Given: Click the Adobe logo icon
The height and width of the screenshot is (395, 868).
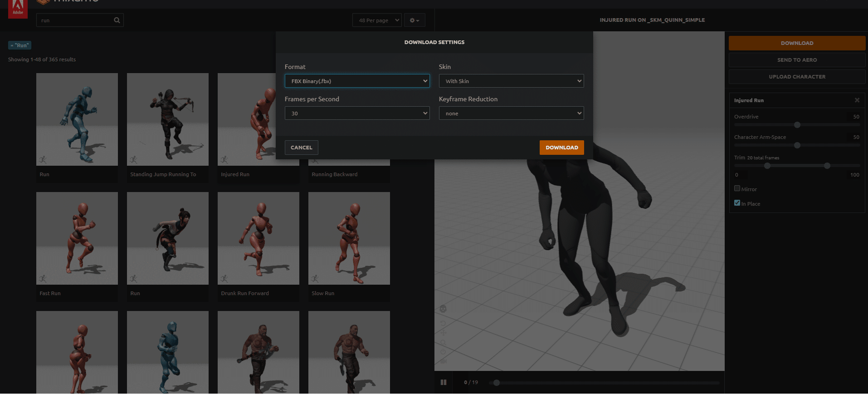Looking at the screenshot, I should 18,8.
